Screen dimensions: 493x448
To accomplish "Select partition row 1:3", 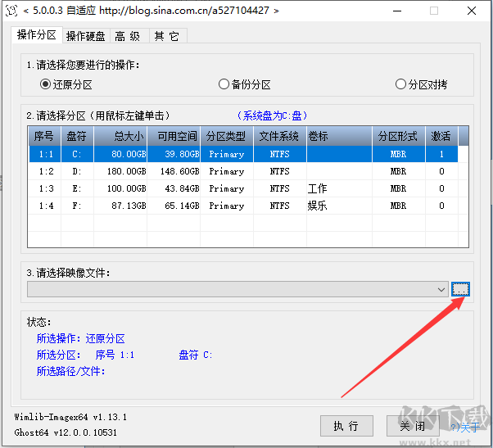I will [x=243, y=188].
